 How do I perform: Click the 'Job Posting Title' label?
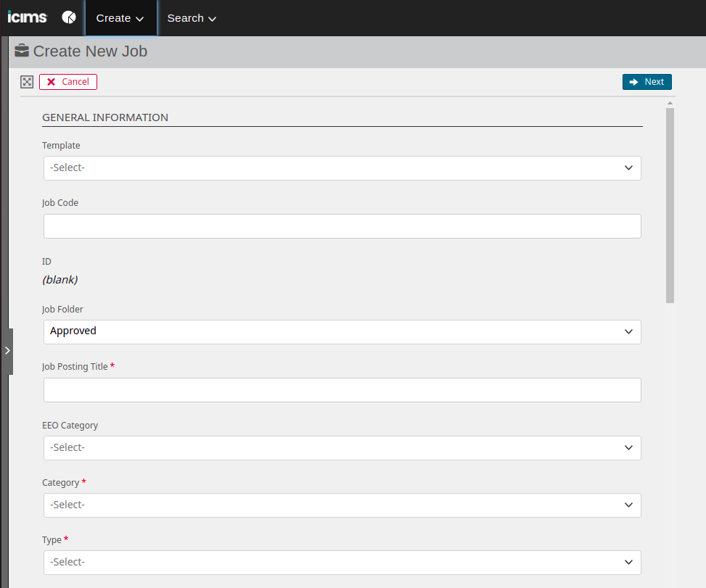[x=75, y=367]
